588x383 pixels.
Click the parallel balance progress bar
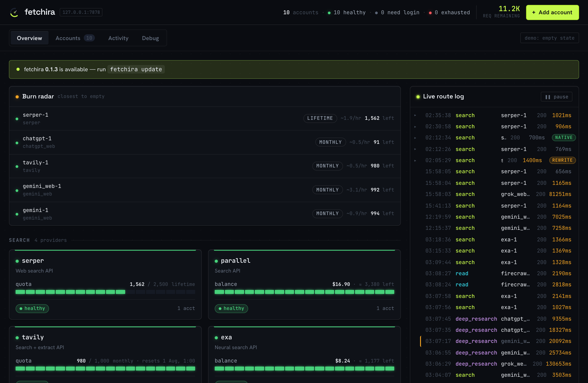point(304,292)
